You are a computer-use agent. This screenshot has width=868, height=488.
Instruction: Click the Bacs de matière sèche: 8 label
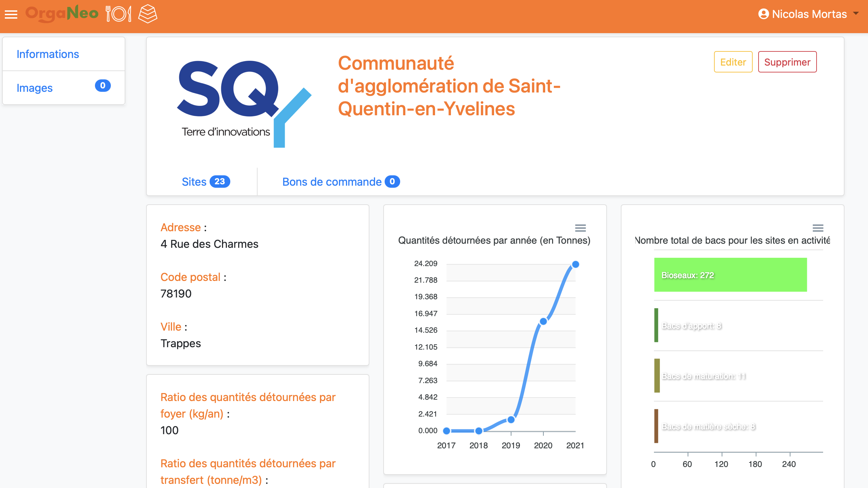point(708,427)
